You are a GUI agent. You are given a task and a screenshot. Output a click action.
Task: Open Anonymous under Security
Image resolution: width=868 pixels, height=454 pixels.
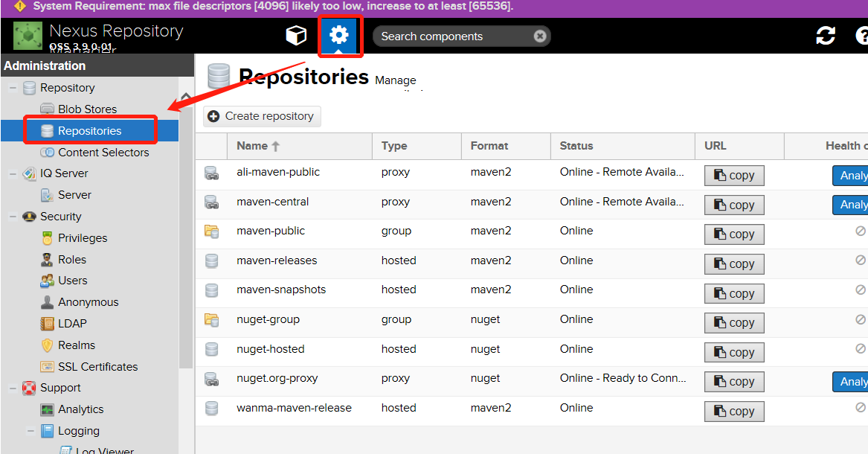[88, 302]
